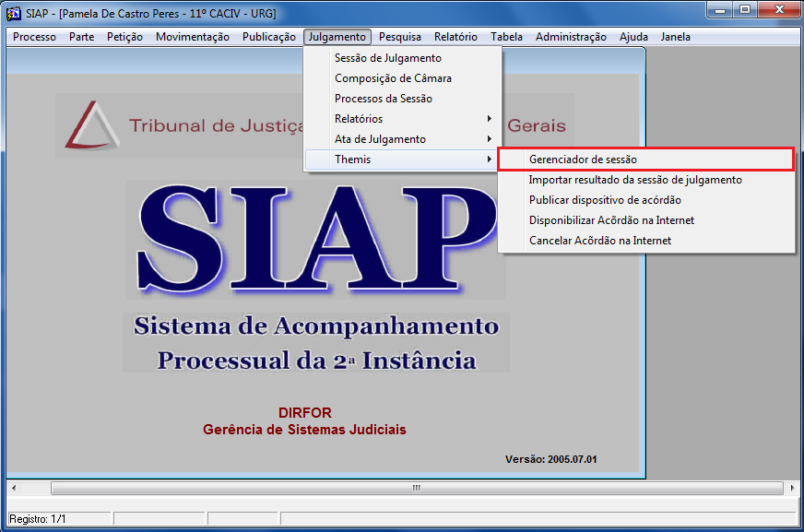Open Gerenciador de sessão
The width and height of the screenshot is (804, 532).
point(646,160)
